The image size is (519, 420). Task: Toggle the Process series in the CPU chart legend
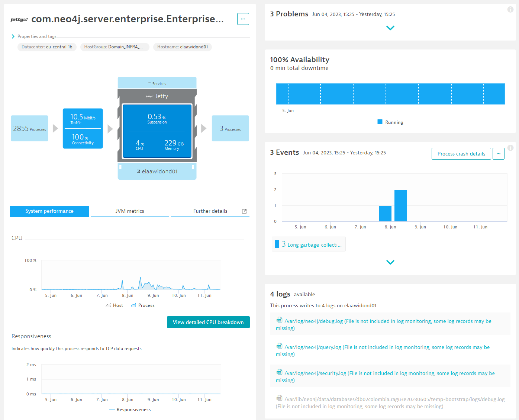pos(142,305)
